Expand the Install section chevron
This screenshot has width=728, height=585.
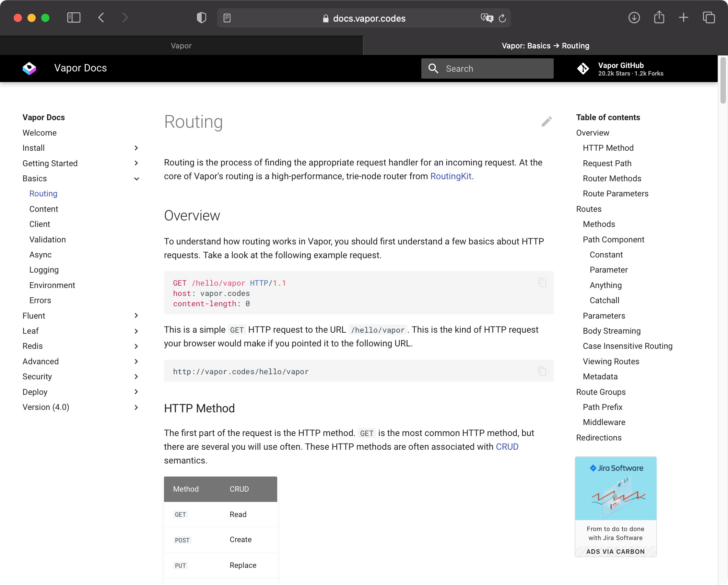136,148
